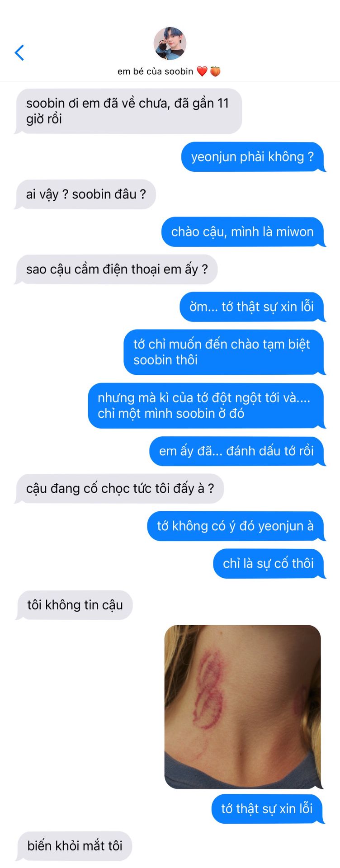Screen dimensions: 340x868
Task: Select gray bubble 'tôi không tin cậu'
Action: point(75,605)
